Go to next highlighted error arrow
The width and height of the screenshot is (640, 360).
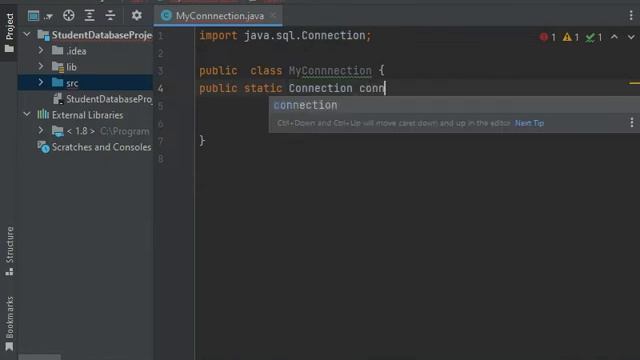point(631,37)
